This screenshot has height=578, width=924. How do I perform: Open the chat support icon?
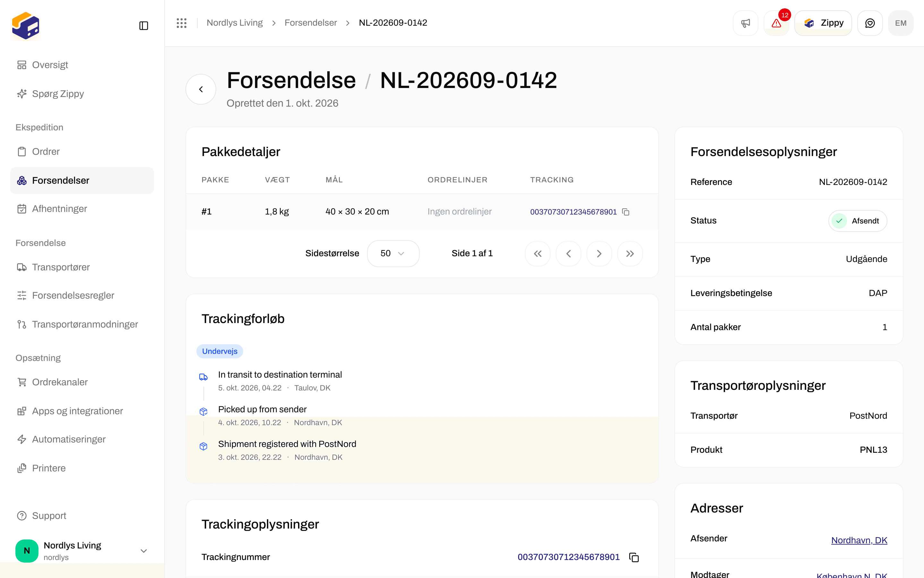click(x=870, y=23)
